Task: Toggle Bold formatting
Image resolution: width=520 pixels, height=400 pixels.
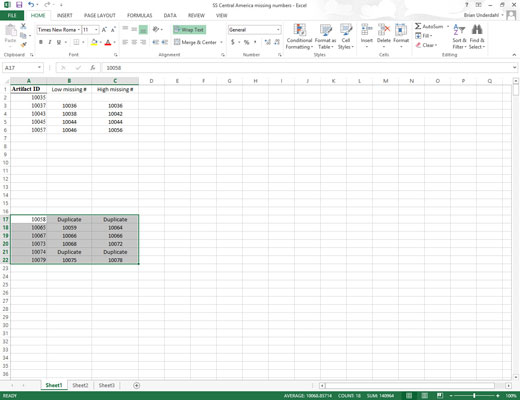Action: pyautogui.click(x=41, y=42)
